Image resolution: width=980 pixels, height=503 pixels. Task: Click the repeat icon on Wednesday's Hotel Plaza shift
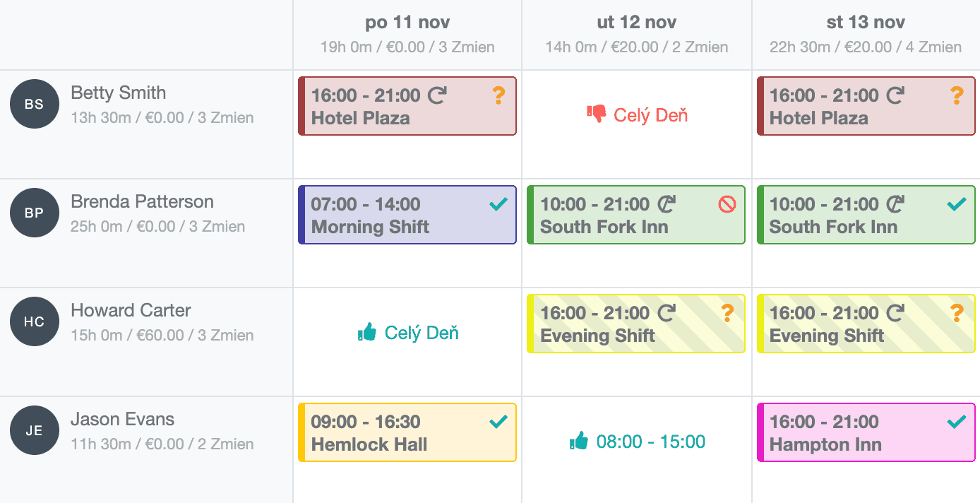[897, 94]
